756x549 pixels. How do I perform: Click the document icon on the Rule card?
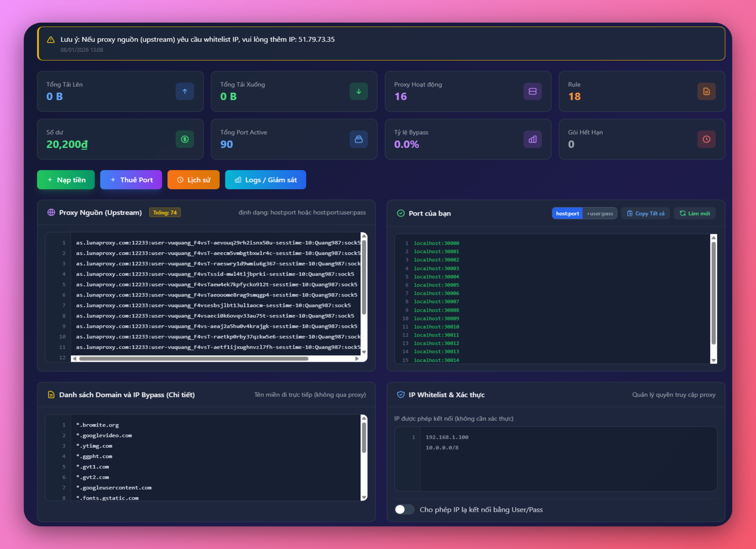[x=706, y=91]
